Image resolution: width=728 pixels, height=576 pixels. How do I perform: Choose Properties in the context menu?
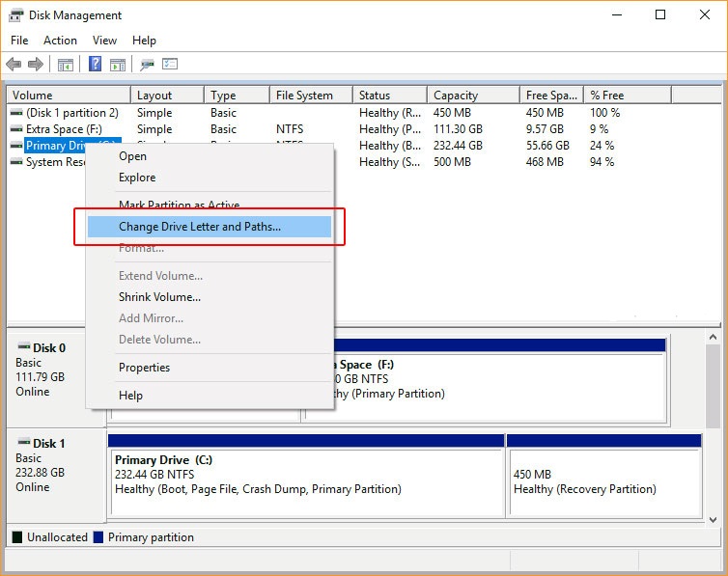[x=144, y=368]
